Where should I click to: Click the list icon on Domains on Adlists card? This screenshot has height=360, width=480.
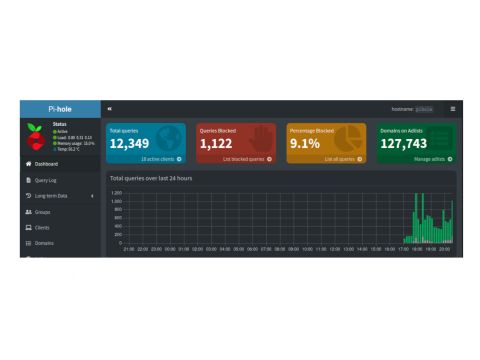tap(439, 138)
